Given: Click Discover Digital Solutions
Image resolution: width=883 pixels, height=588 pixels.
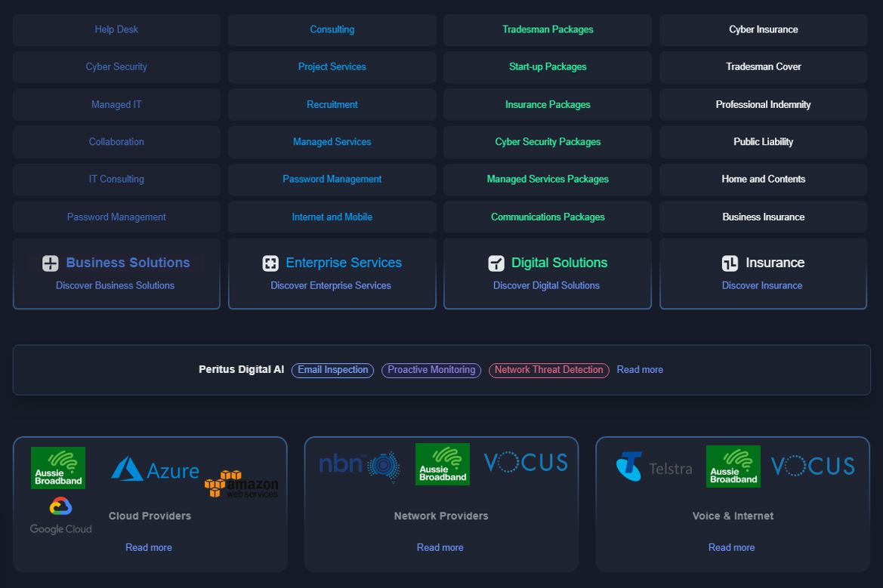Looking at the screenshot, I should (546, 285).
